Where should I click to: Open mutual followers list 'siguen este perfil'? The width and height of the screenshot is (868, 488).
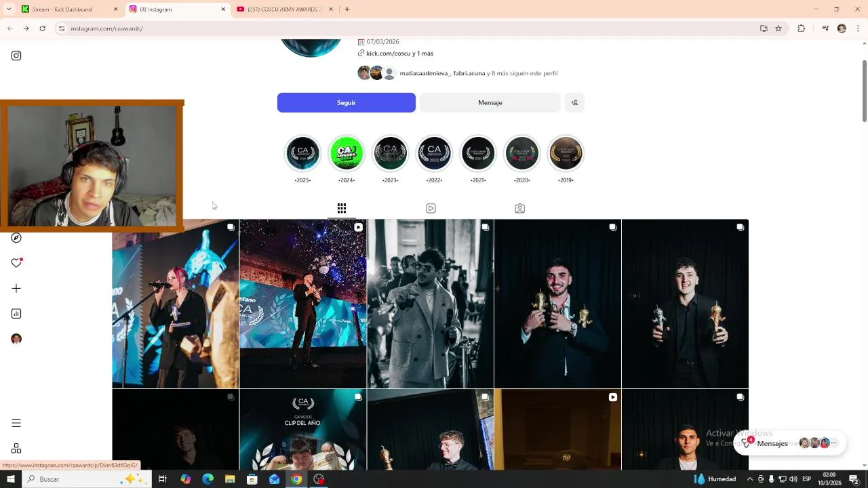pyautogui.click(x=478, y=73)
